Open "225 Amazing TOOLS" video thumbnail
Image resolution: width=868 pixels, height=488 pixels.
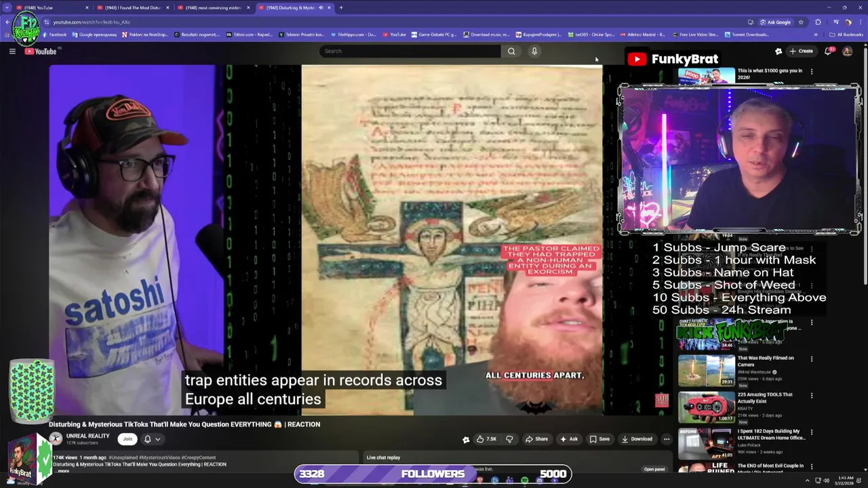tap(707, 407)
